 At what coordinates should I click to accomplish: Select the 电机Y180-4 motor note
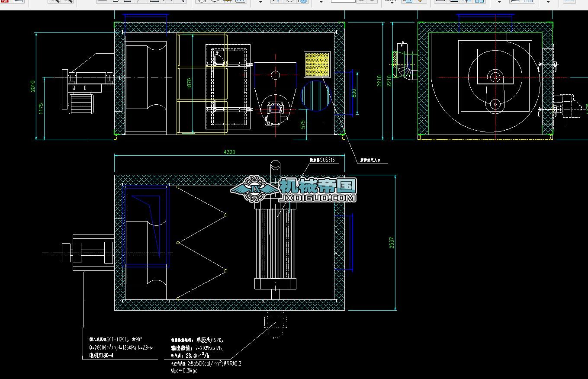pos(102,356)
